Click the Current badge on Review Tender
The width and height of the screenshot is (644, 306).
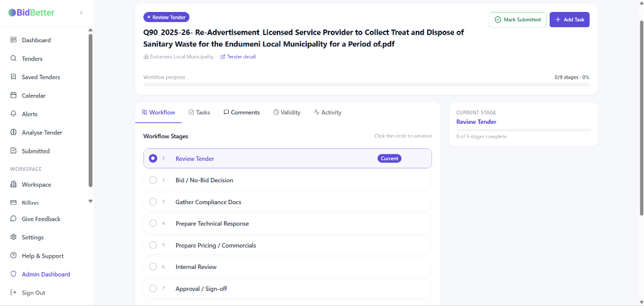[389, 158]
